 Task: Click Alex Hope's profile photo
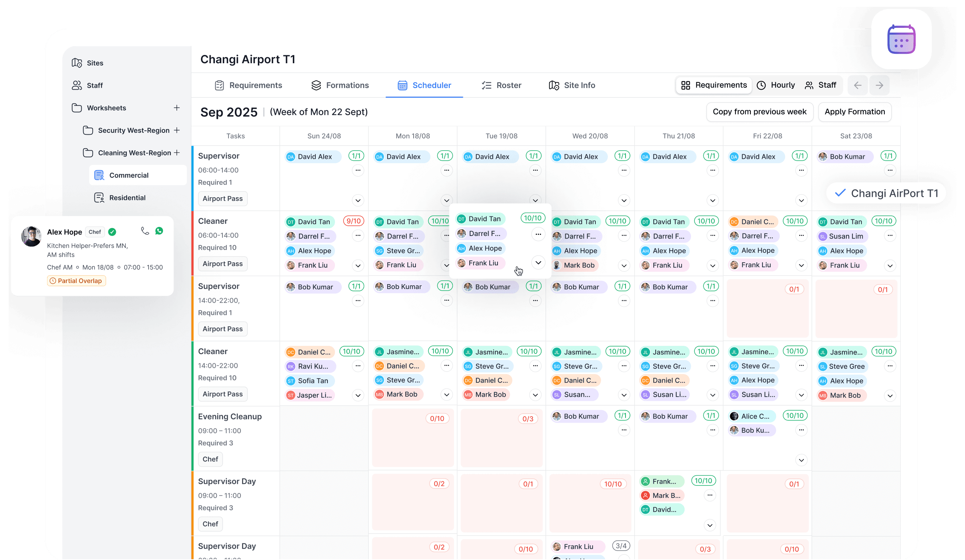point(31,236)
